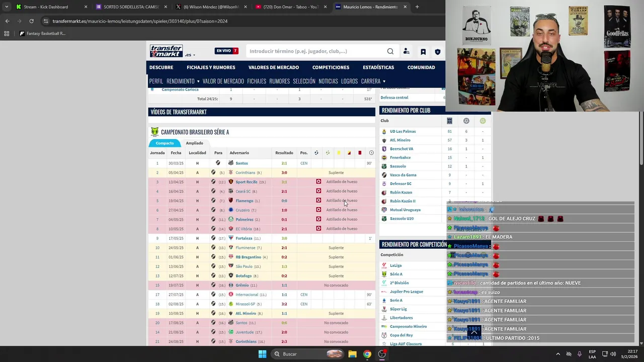Click the LaLiga logo icon
The width and height of the screenshot is (644, 362).
pos(384,265)
